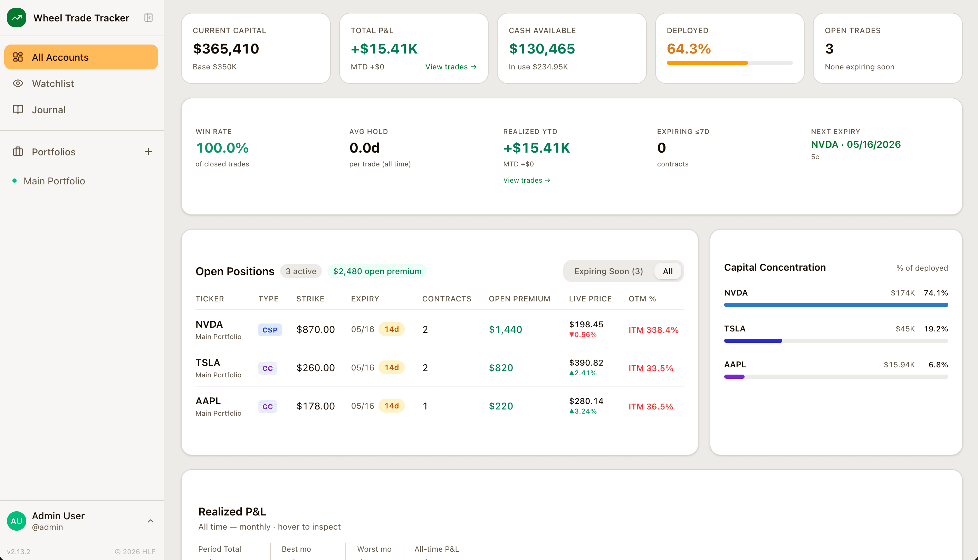
Task: Select AAPL ticker in Open Positions
Action: (208, 401)
